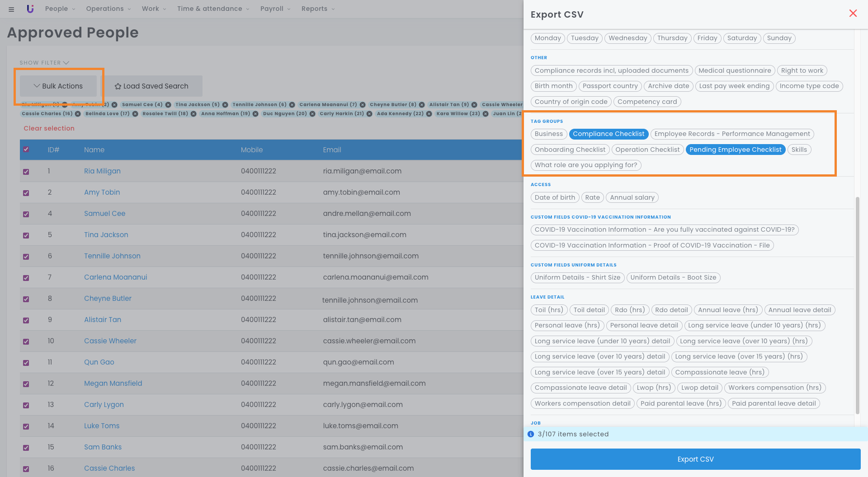Image resolution: width=868 pixels, height=477 pixels.
Task: Open the hamburger navigation menu
Action: pos(11,9)
